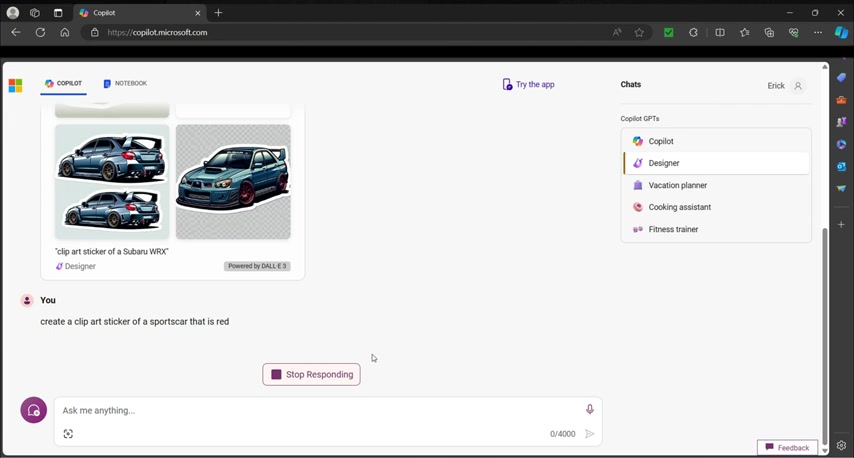Click the 'clip art sticker of a Subaru WRX' caption
The width and height of the screenshot is (854, 458).
[x=112, y=252]
